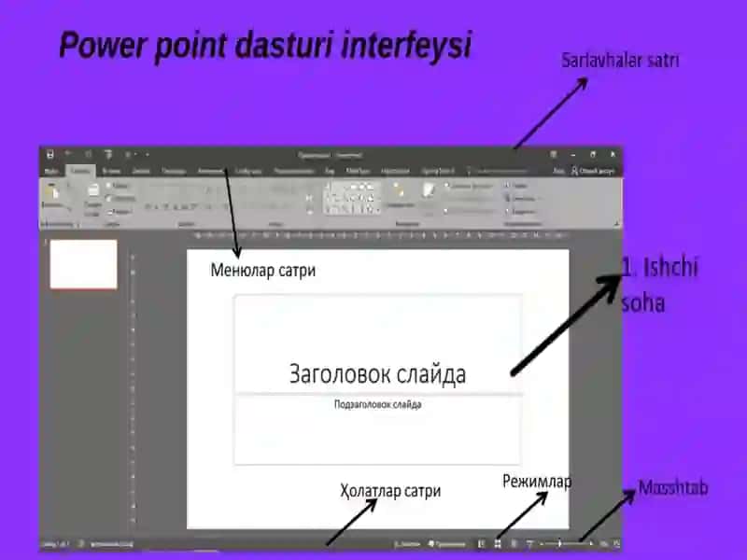Screen dimensions: 747x560
Task: Click the Сбросить reset button
Action: click(121, 198)
